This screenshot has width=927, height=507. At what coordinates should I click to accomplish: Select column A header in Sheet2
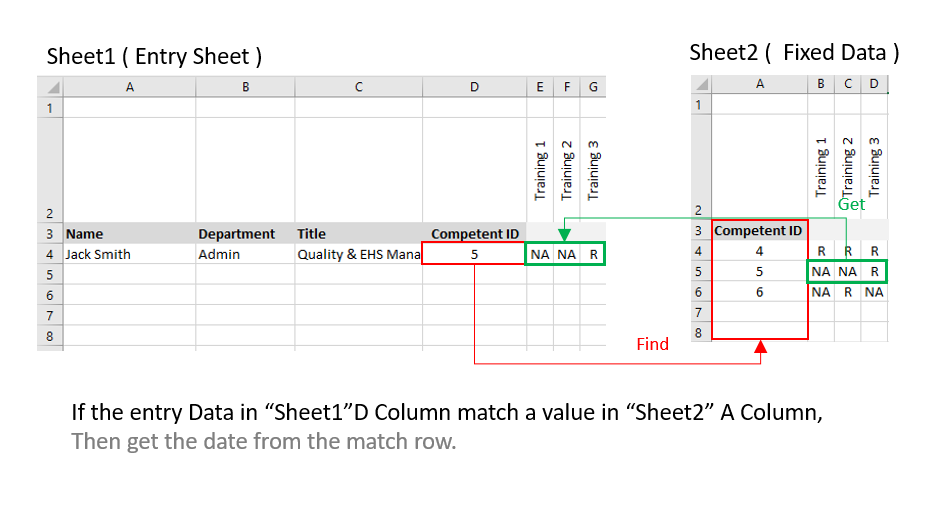pyautogui.click(x=759, y=84)
